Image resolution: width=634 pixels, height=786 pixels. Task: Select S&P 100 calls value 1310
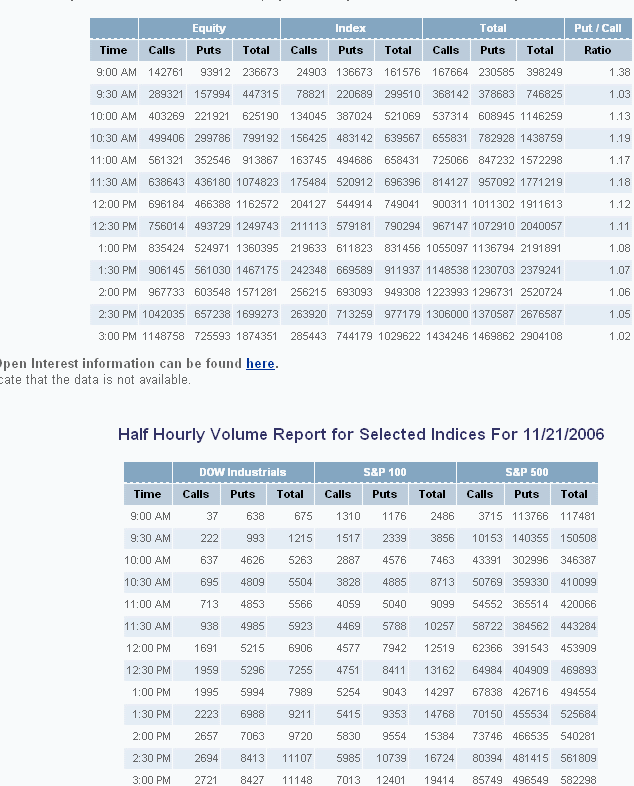click(x=348, y=516)
